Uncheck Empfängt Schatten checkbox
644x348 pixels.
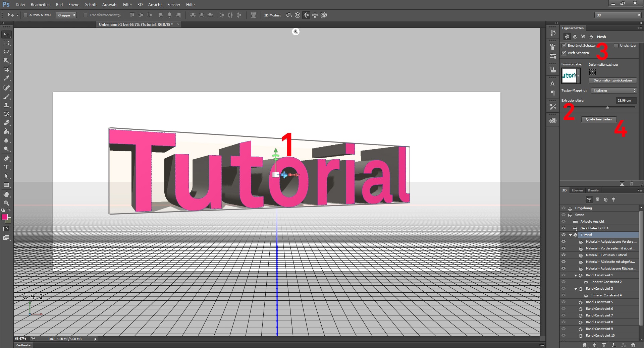tap(564, 46)
